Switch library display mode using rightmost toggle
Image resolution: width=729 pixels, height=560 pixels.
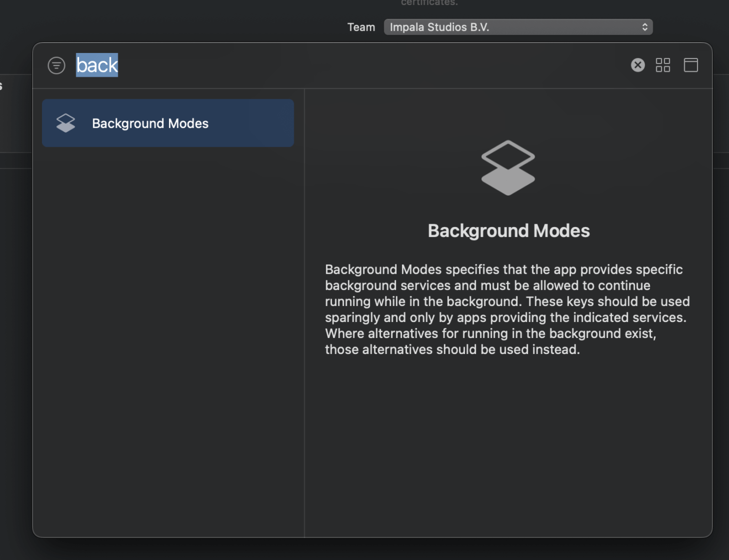click(691, 65)
